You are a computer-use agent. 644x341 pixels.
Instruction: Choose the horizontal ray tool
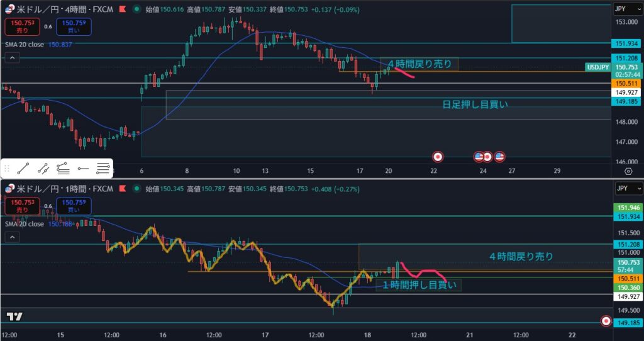83,168
